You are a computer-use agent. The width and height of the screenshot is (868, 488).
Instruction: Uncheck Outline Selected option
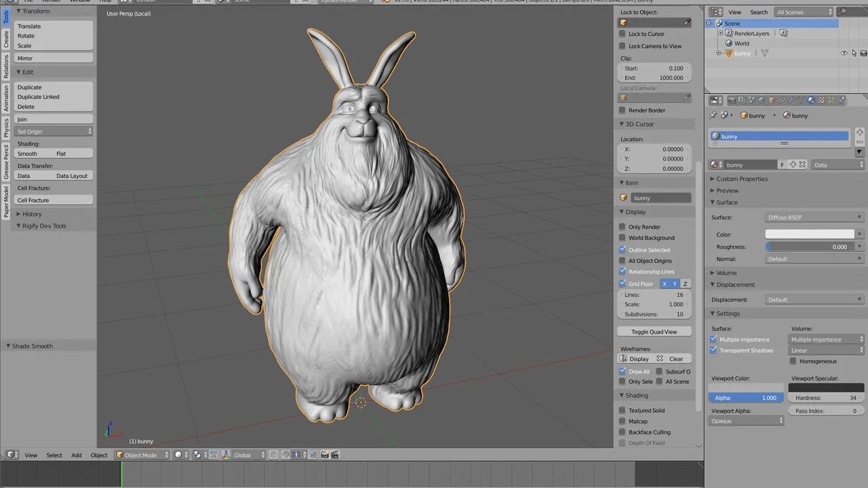coord(623,249)
